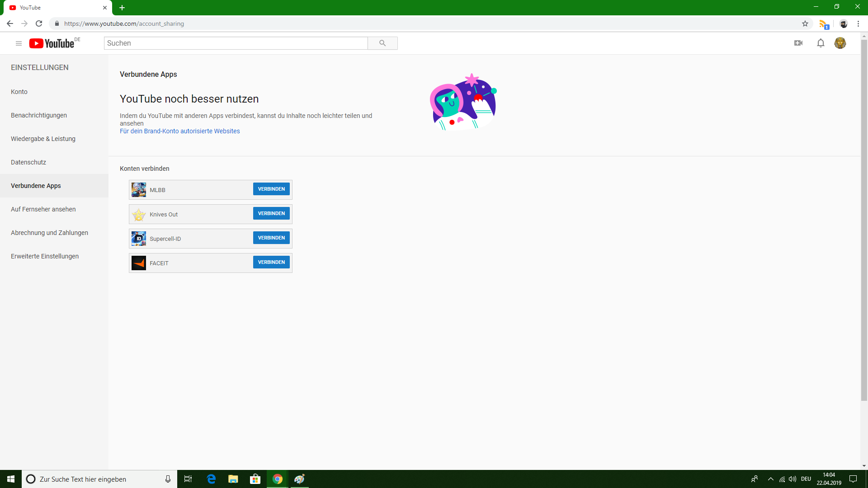This screenshot has width=868, height=488.
Task: Click the YouTube logo
Action: tap(52, 43)
